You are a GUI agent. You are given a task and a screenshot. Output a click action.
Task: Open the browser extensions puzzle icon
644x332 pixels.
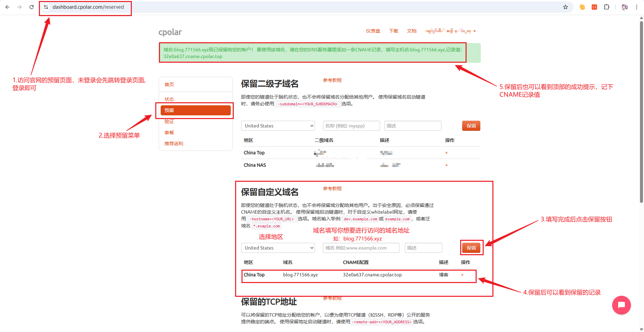pos(606,7)
